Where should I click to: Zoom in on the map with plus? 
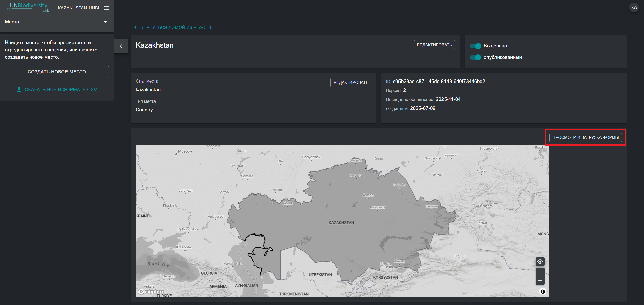[540, 272]
